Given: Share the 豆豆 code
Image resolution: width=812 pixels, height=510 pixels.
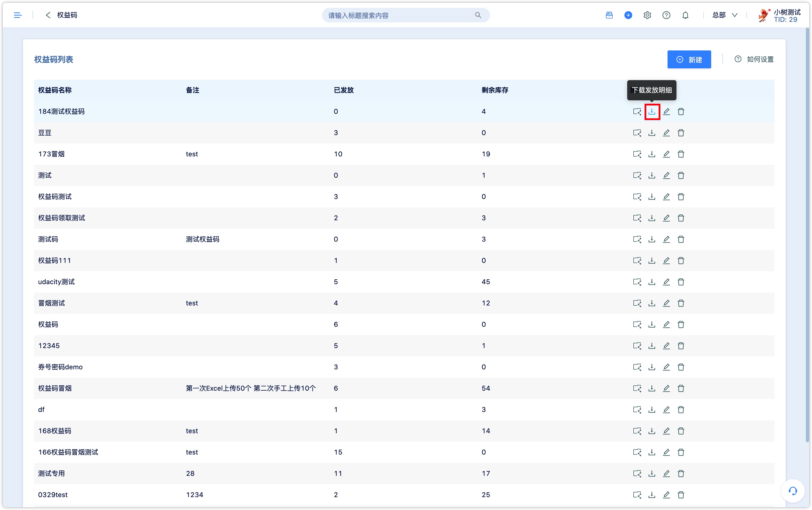Looking at the screenshot, I should pos(637,133).
